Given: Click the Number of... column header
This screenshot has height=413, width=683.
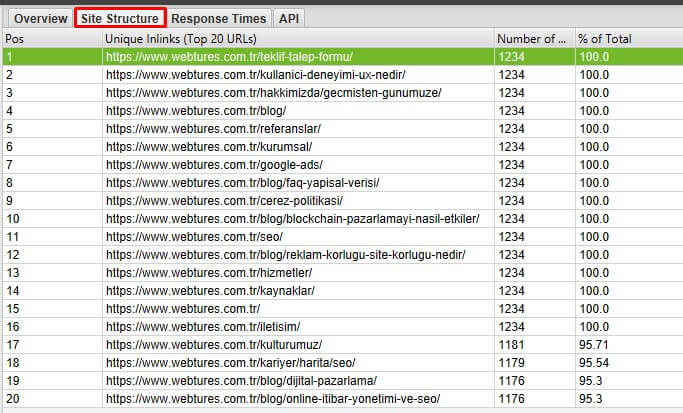Looking at the screenshot, I should click(x=535, y=39).
